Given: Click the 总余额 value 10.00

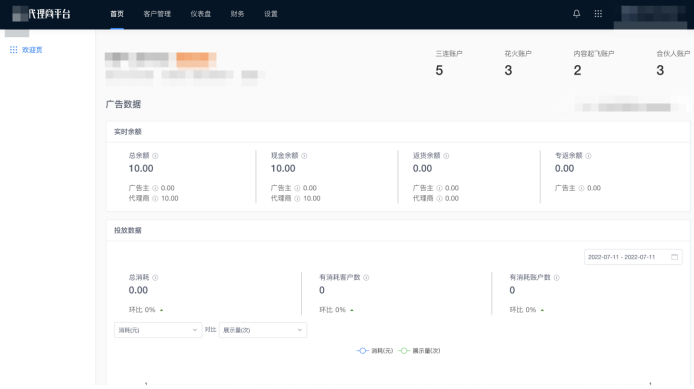Looking at the screenshot, I should click(x=141, y=169).
